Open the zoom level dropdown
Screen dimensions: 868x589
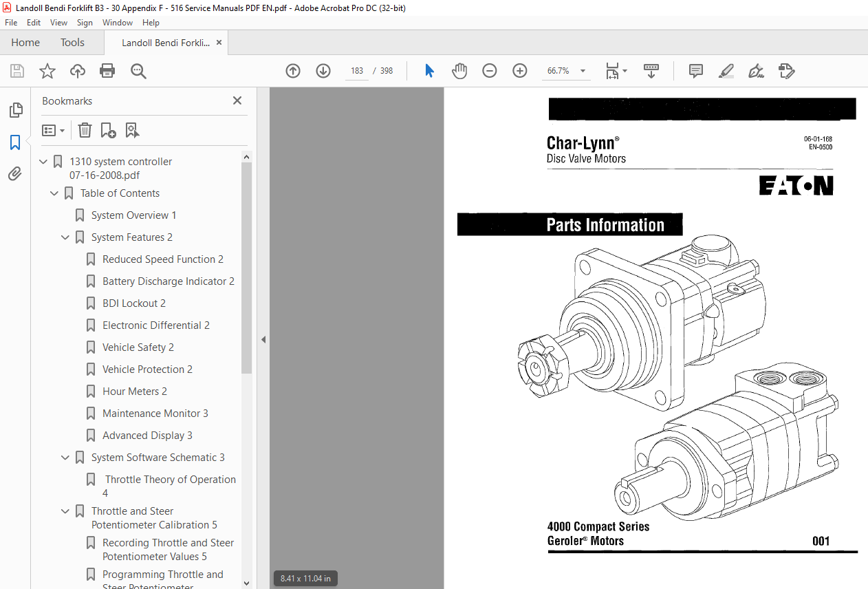583,71
